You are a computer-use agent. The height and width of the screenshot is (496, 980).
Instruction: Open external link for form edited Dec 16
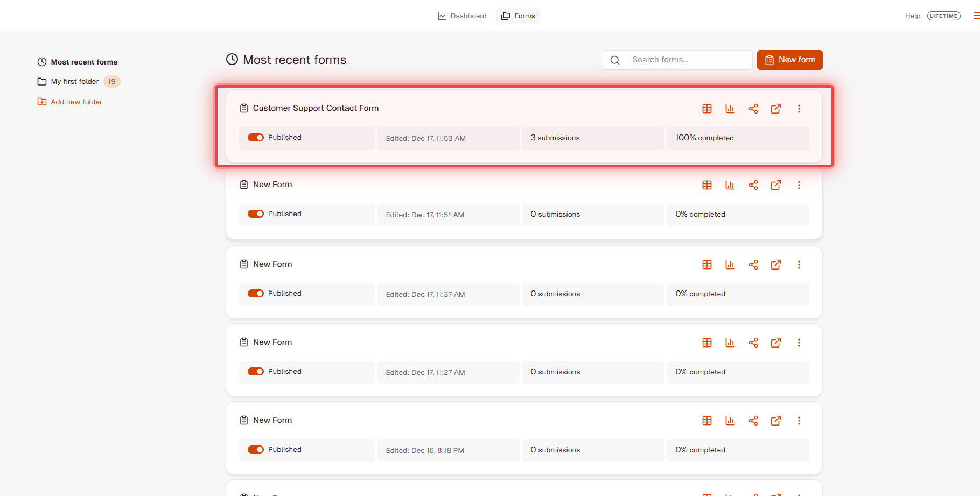pos(776,421)
